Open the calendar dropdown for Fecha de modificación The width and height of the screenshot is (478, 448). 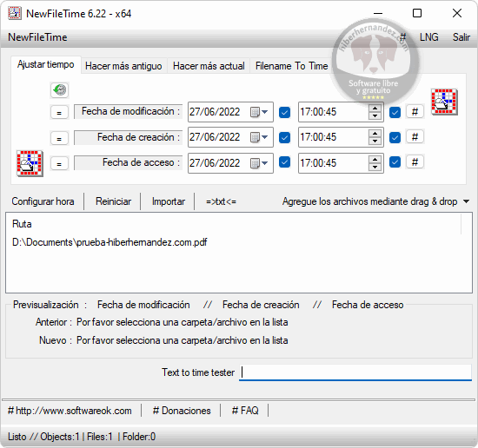pyautogui.click(x=259, y=112)
